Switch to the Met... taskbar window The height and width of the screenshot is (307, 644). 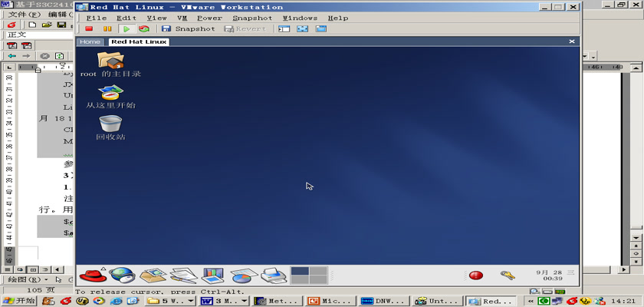tap(278, 301)
